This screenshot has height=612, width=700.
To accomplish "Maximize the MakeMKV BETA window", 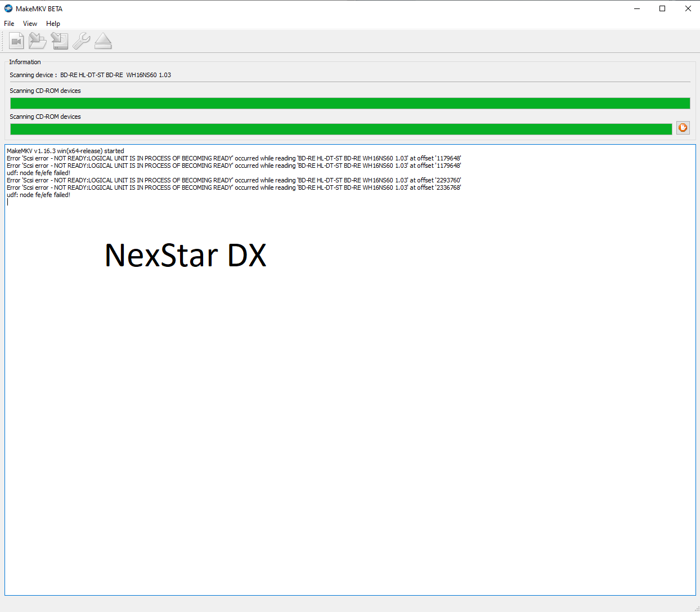I will point(662,8).
